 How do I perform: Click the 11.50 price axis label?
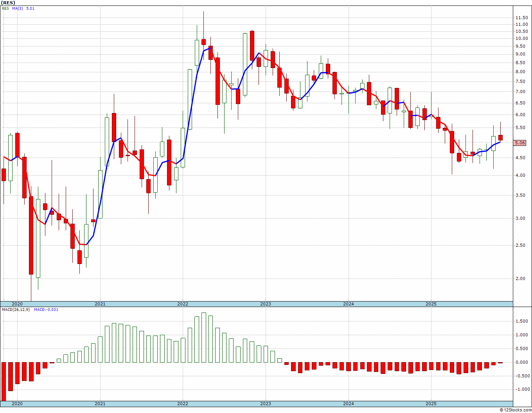click(x=521, y=18)
